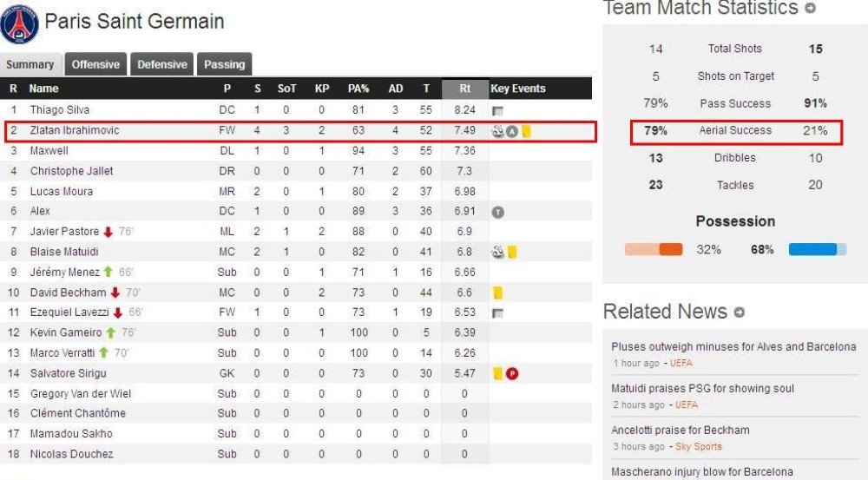Select the Defensive tab
The width and height of the screenshot is (868, 480).
click(x=162, y=64)
